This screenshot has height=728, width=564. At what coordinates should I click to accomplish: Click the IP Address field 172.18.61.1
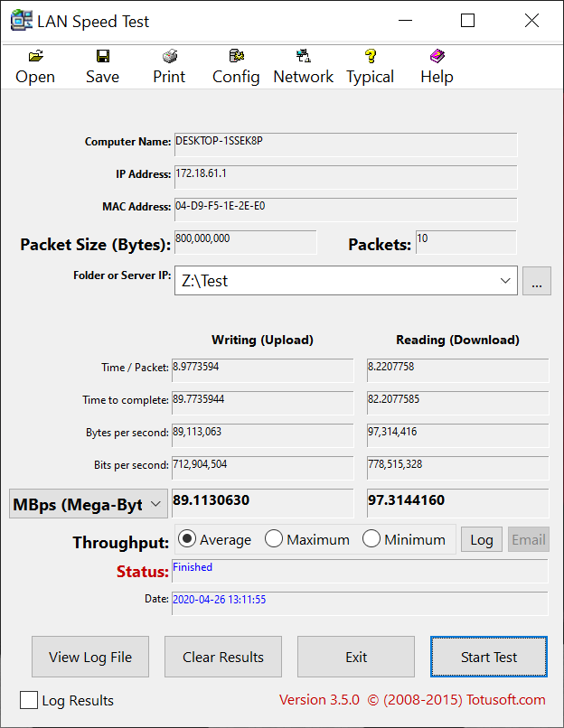point(345,177)
